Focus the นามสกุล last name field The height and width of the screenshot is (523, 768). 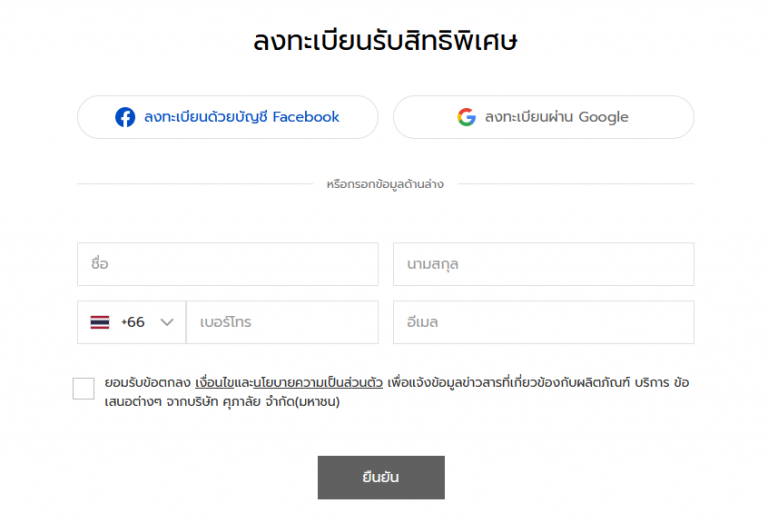click(x=544, y=264)
